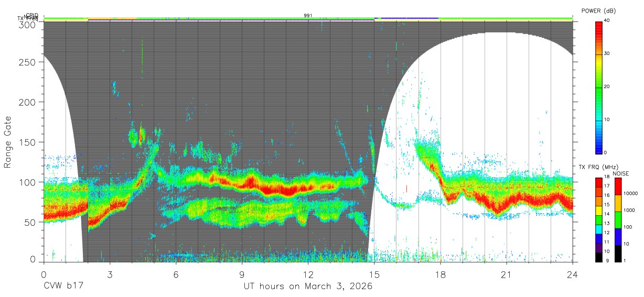Click the CVW b17 radar beam label
This screenshot has height=297, width=644.
click(63, 287)
